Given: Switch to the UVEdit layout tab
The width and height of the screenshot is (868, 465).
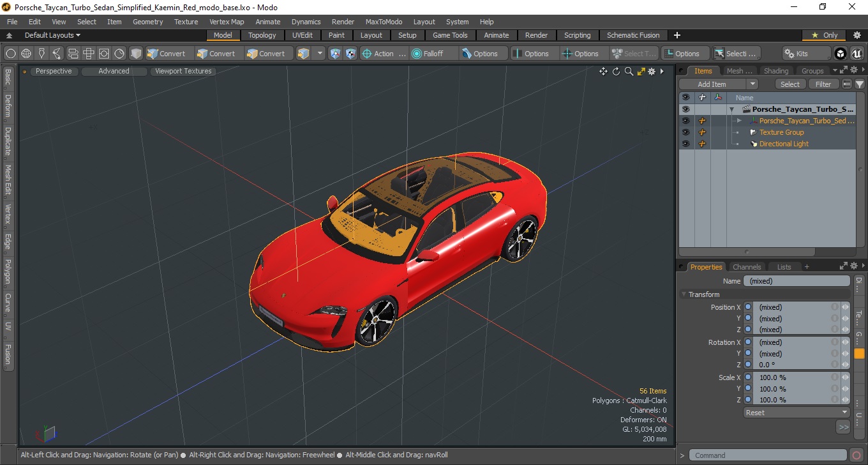Looking at the screenshot, I should coord(302,35).
